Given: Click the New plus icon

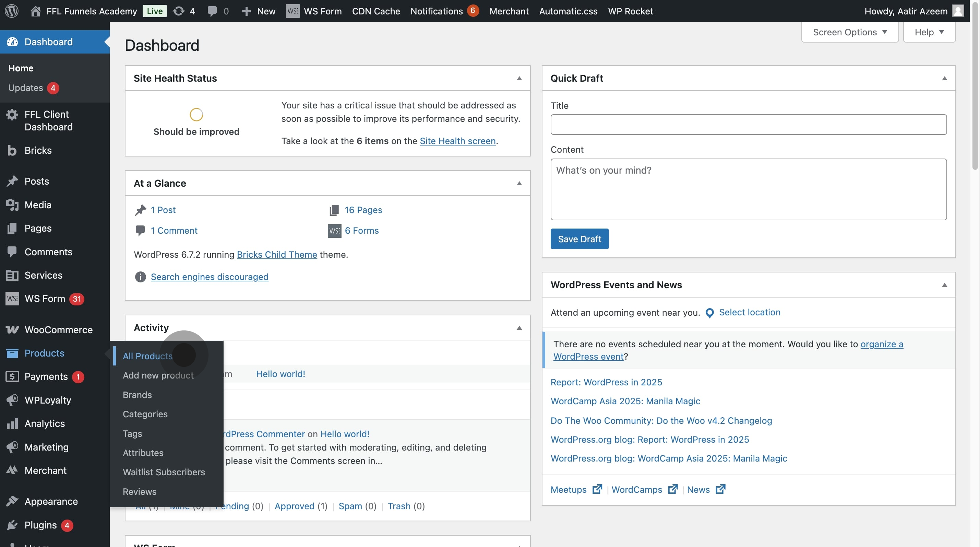Looking at the screenshot, I should coord(246,11).
